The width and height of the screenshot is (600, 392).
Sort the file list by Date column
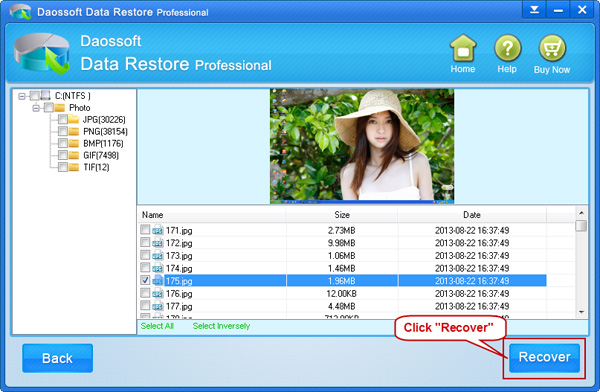tap(472, 215)
